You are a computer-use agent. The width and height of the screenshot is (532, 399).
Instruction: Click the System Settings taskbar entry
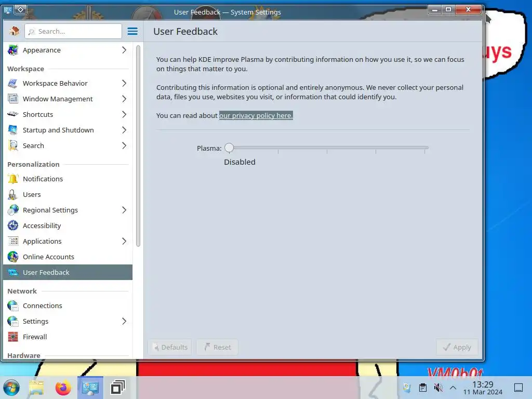pos(90,388)
